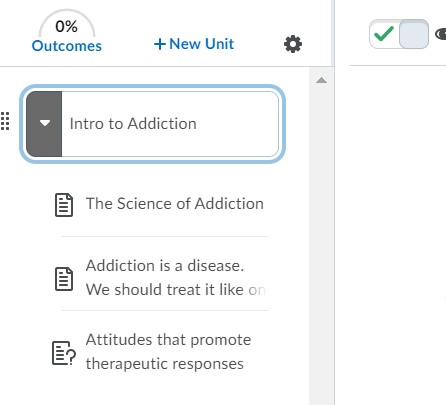This screenshot has width=446, height=405.
Task: Click the dotted drag handle next to Intro to Addiction
Action: (x=5, y=121)
